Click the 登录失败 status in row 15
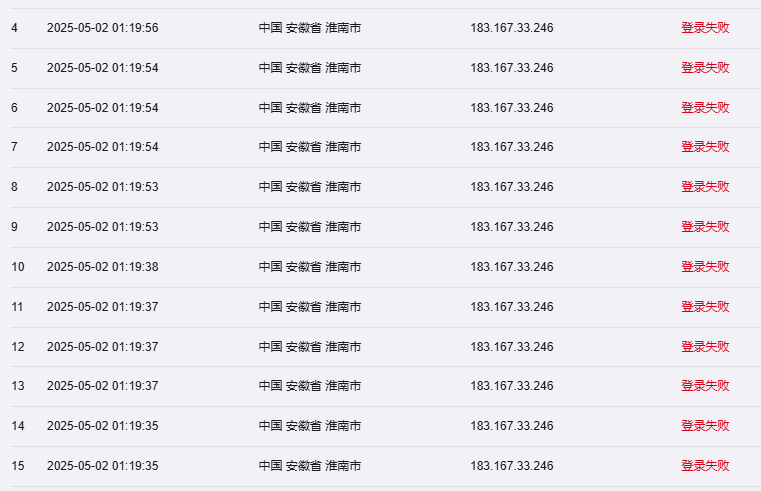The height and width of the screenshot is (491, 761). pyautogui.click(x=705, y=466)
